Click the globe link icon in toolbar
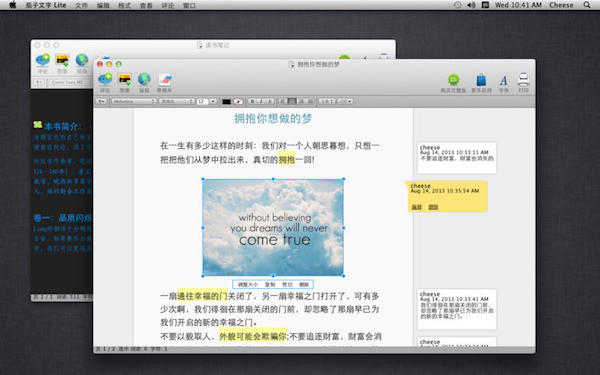 144,79
